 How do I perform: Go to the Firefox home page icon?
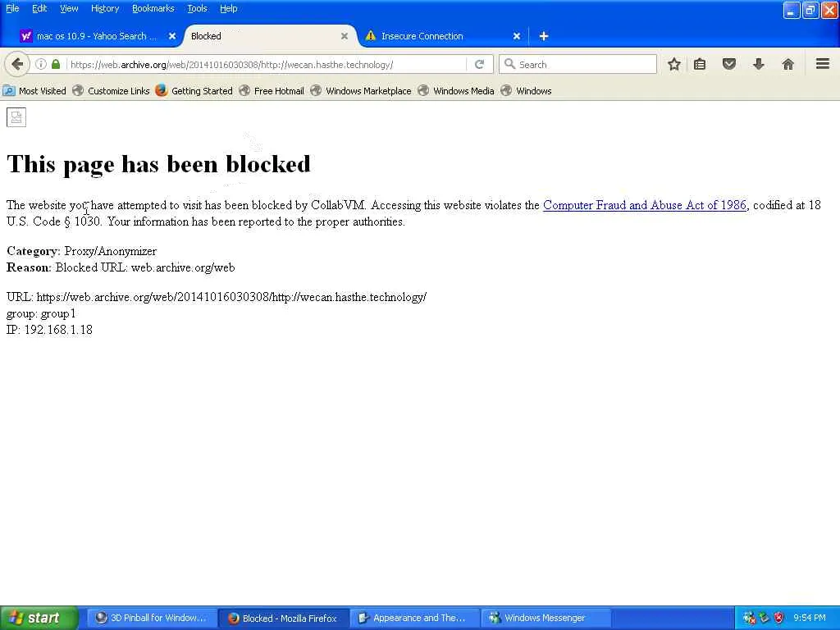click(787, 64)
